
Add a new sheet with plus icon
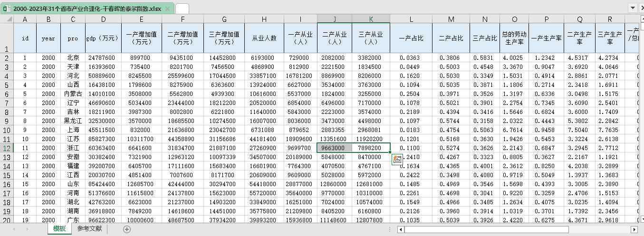click(127, 229)
